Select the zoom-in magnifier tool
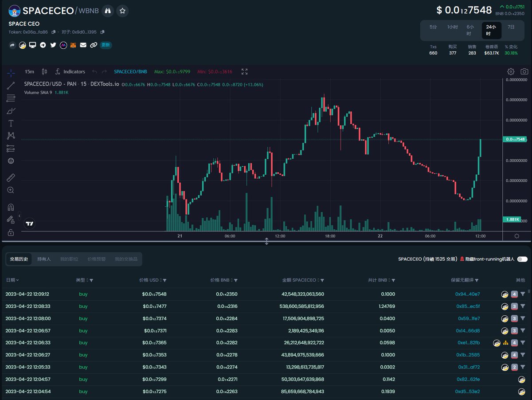Viewport: 532px width, 400px height. (11, 190)
